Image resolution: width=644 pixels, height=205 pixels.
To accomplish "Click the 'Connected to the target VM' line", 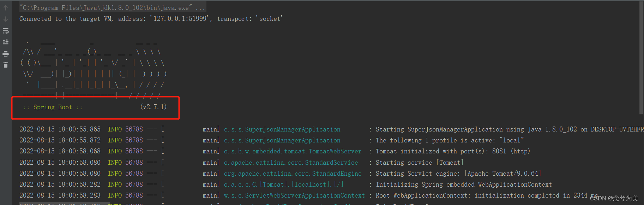I will [x=151, y=19].
